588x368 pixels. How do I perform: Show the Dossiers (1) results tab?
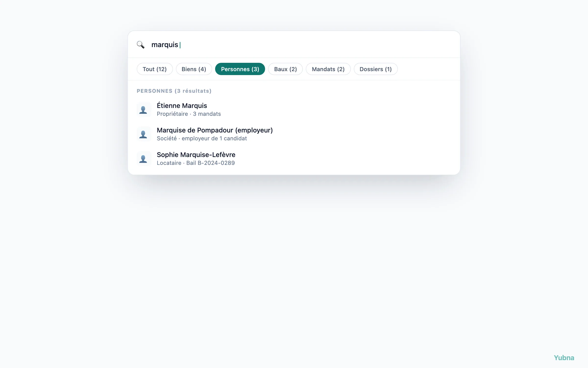coord(376,69)
